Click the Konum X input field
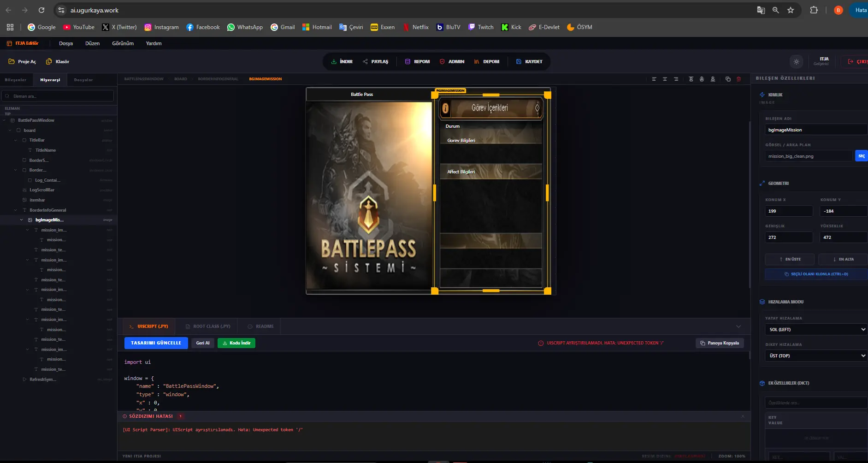 (789, 211)
